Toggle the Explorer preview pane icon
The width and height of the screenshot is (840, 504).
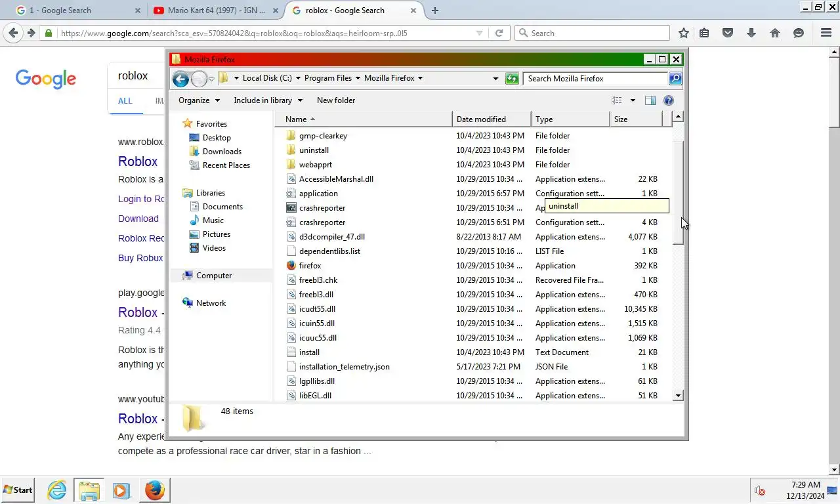tap(650, 100)
